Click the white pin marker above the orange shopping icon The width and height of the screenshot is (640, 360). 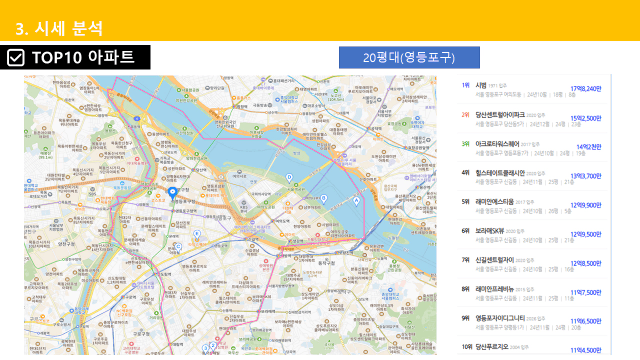(x=197, y=234)
